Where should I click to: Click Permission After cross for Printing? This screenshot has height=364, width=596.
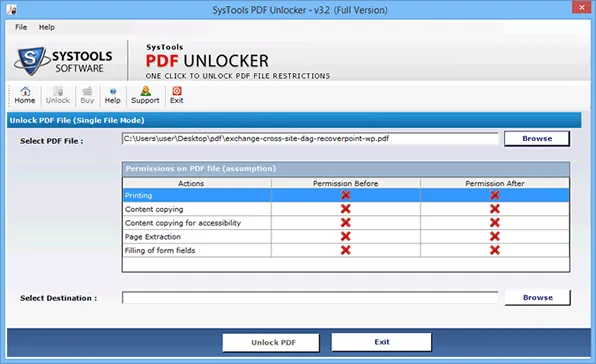(495, 195)
